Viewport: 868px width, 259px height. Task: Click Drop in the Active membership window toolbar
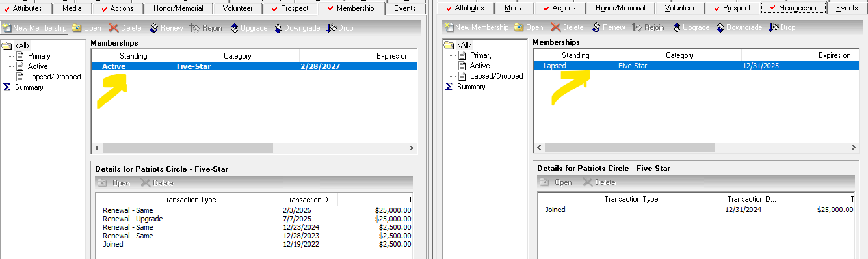point(340,28)
